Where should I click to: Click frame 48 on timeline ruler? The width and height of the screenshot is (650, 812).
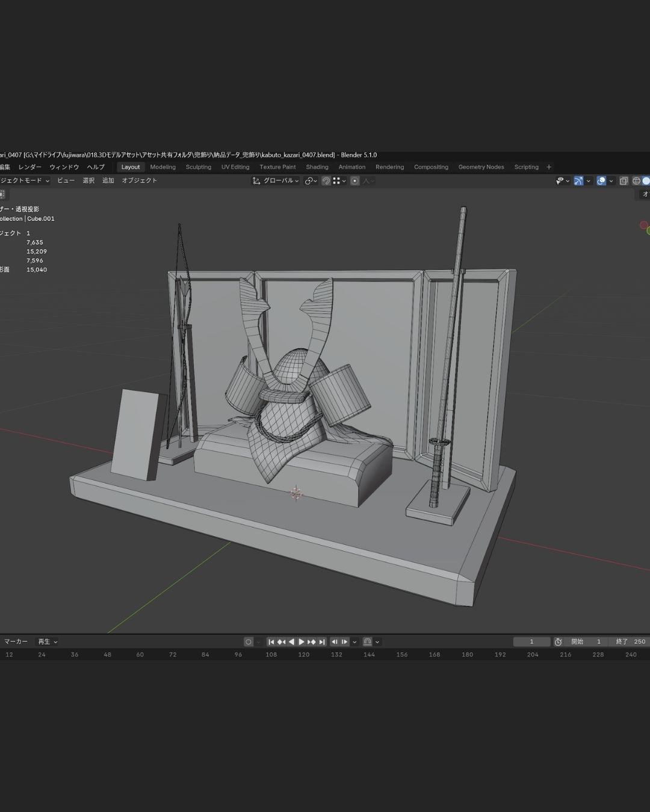(x=107, y=654)
